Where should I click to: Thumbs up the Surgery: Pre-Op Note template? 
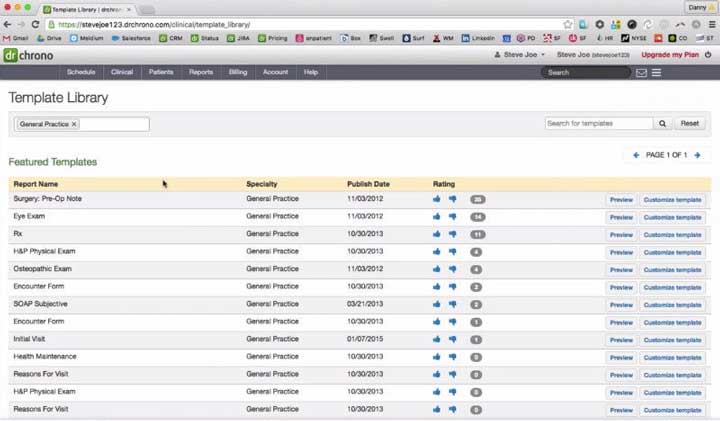437,200
